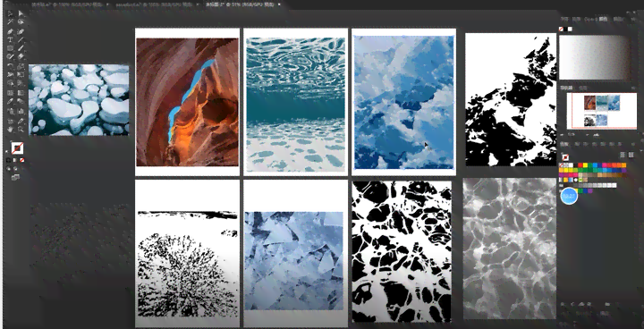Select the Free Transform tool

(21, 74)
